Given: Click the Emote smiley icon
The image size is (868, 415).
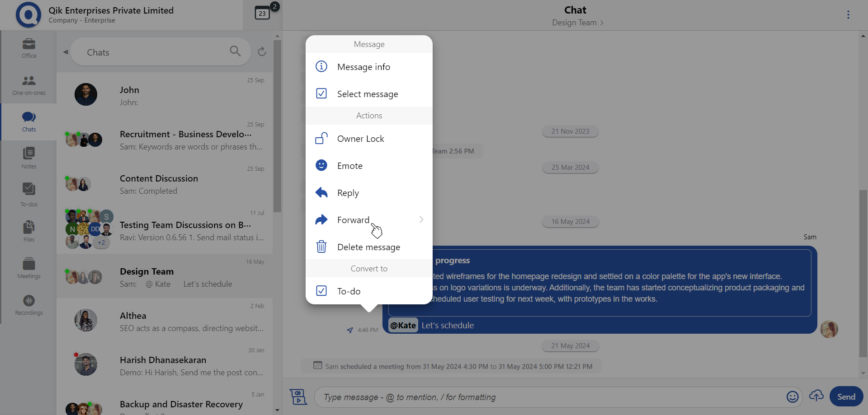Looking at the screenshot, I should (321, 165).
